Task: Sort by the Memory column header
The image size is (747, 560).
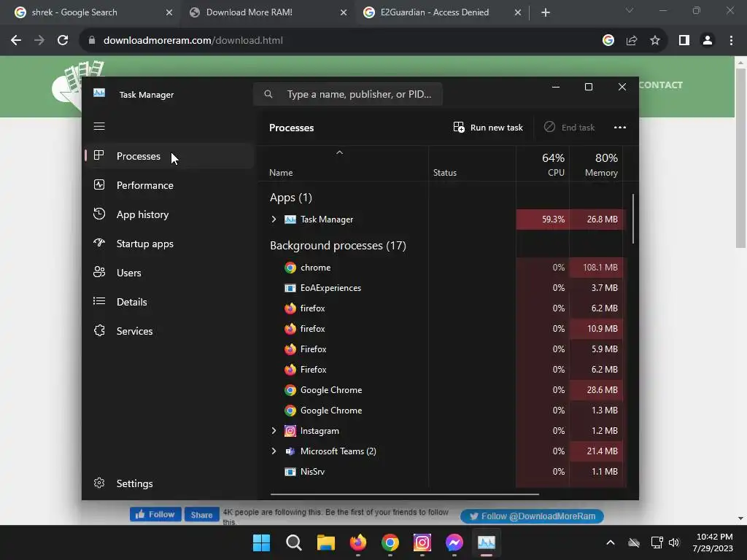Action: click(x=597, y=164)
